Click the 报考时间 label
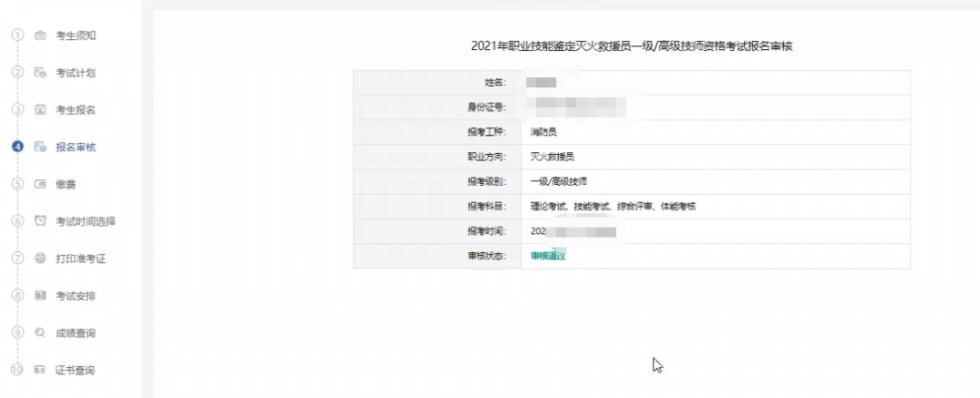 [x=487, y=231]
